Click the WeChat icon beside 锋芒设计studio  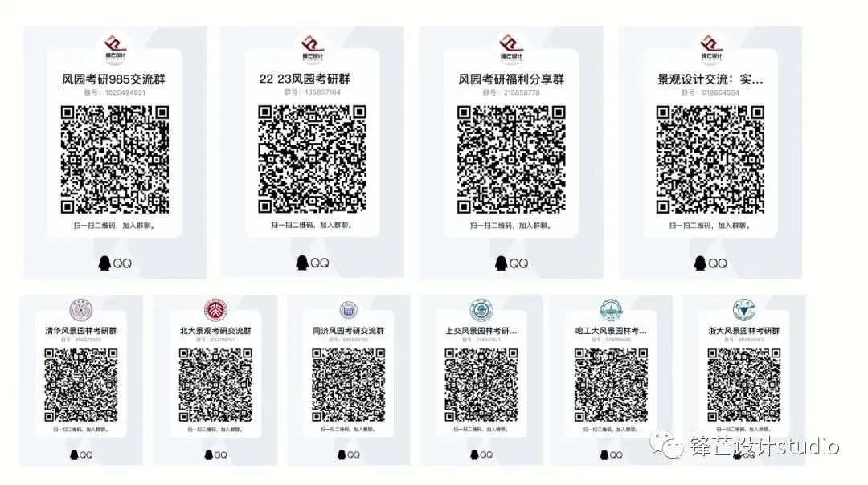pyautogui.click(x=666, y=446)
